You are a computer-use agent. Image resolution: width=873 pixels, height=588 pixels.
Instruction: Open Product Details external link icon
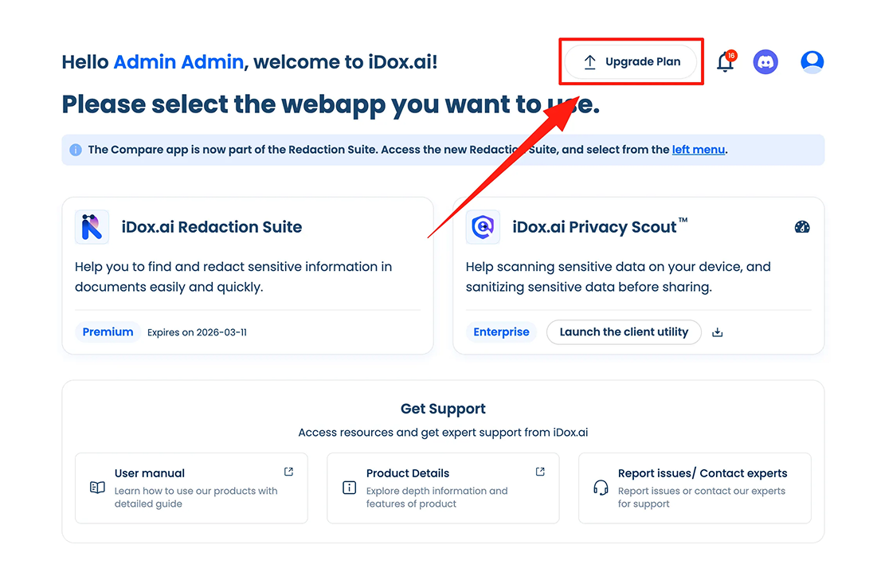click(x=540, y=472)
